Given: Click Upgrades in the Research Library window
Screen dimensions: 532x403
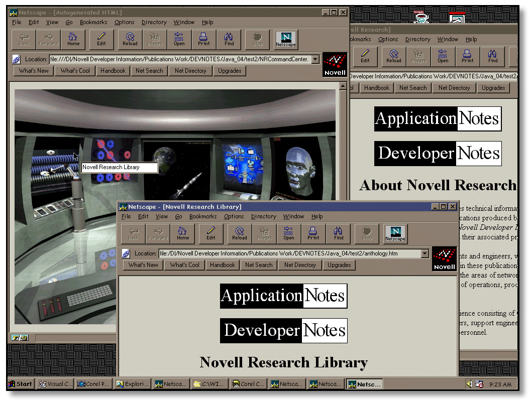Looking at the screenshot, I should point(339,265).
